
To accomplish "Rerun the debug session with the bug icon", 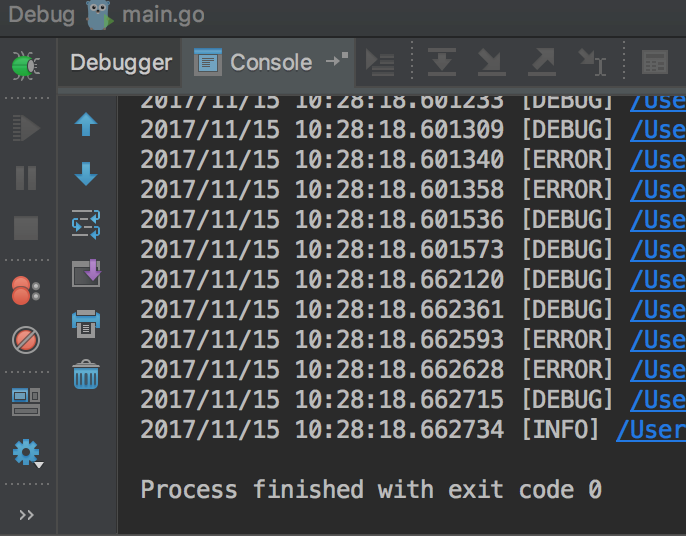I will pyautogui.click(x=25, y=65).
